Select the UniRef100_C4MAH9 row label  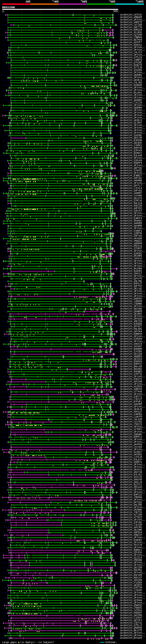click(131, 301)
